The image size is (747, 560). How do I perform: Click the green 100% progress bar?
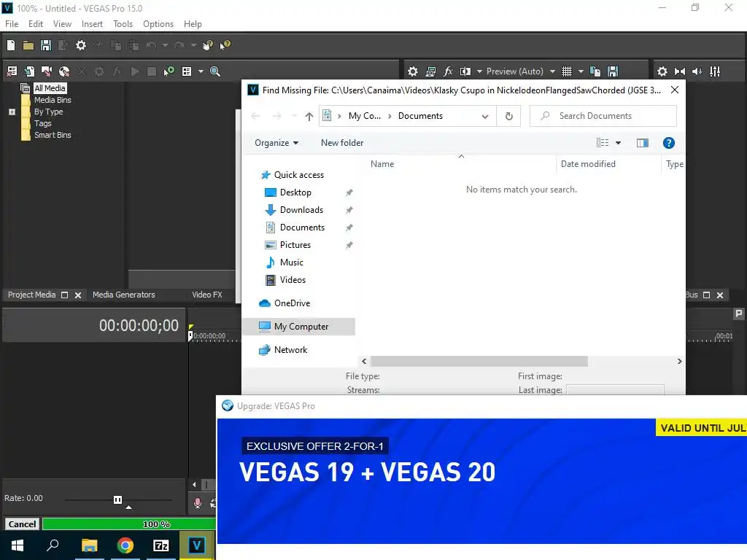tap(128, 524)
